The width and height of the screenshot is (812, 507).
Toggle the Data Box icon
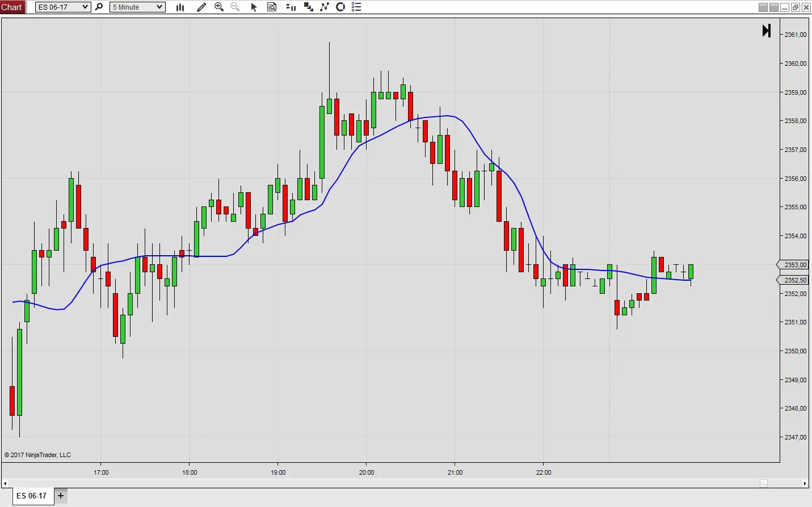272,7
